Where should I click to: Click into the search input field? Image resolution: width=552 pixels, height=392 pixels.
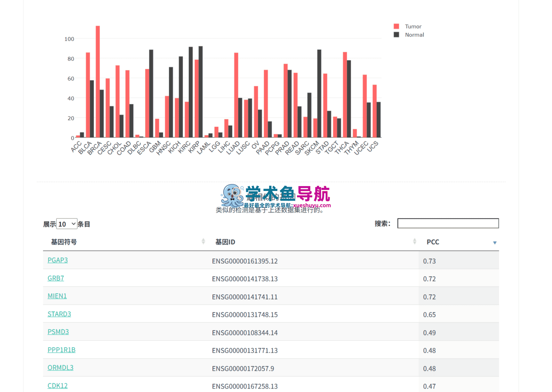tap(448, 223)
